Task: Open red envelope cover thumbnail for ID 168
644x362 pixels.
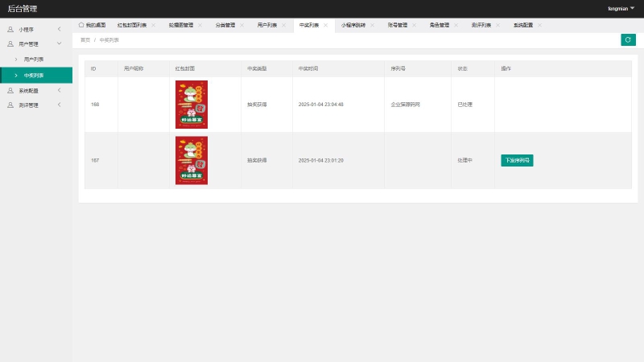Action: 192,105
